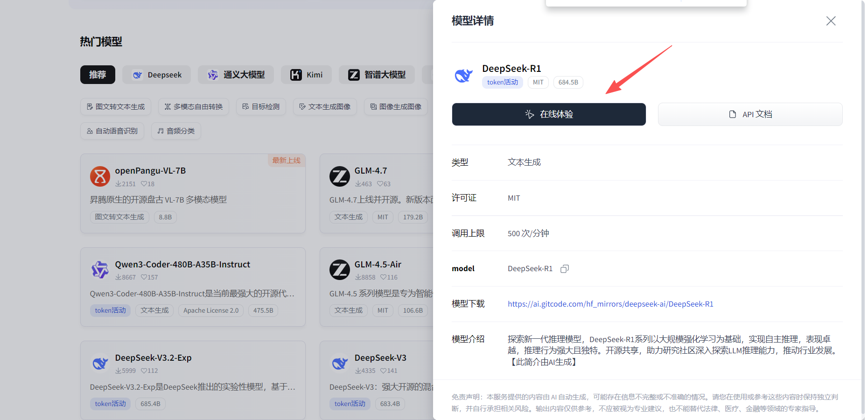Click the openPangu red logo icon

[x=100, y=176]
